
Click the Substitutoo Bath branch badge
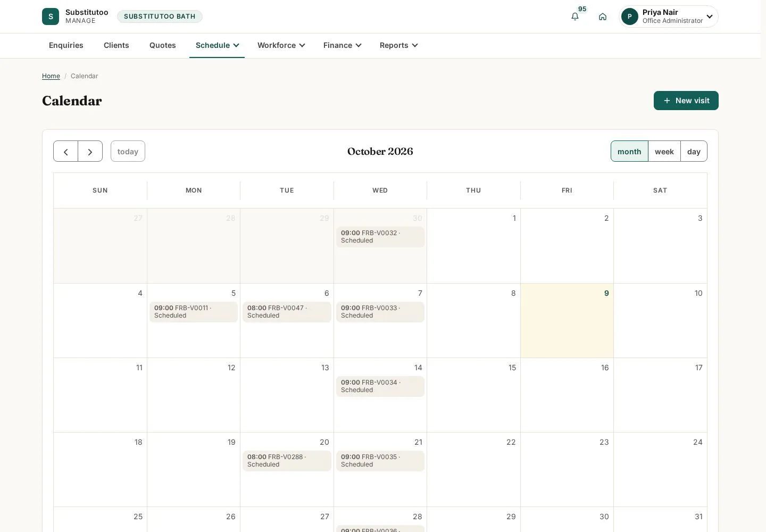coord(160,16)
